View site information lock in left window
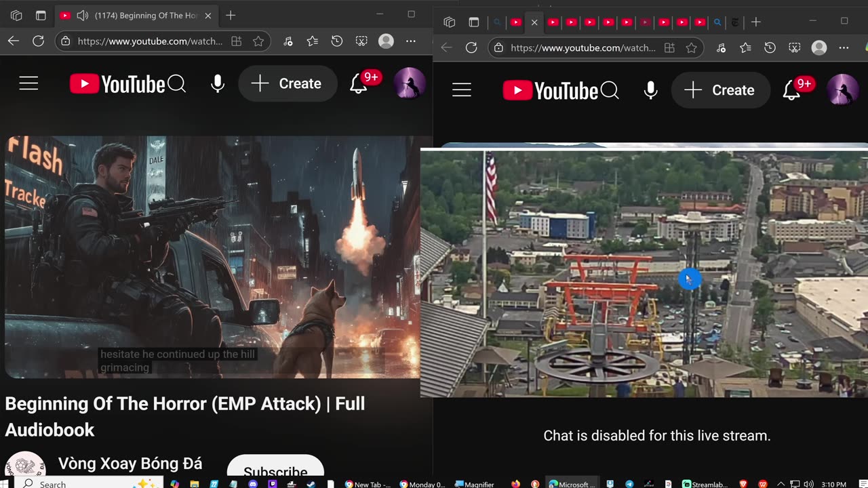Viewport: 868px width, 488px height. pyautogui.click(x=65, y=41)
